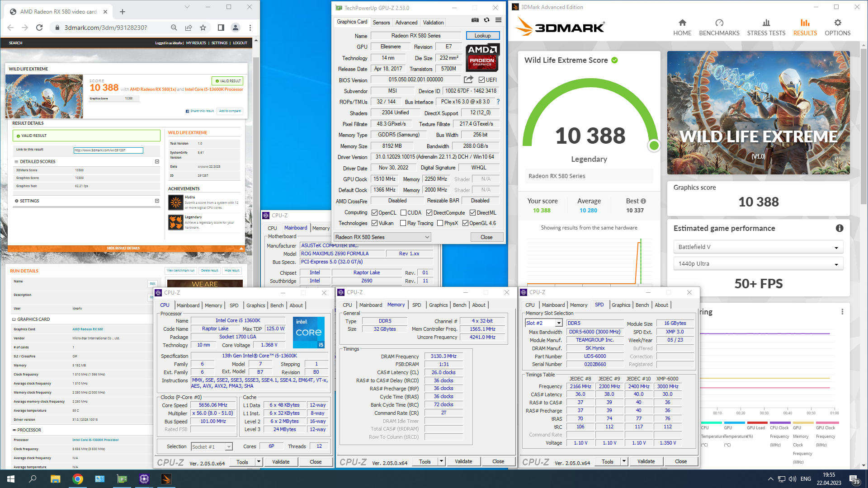Viewport: 868px width, 488px height.
Task: Open 3DMark BENCHMARKS section
Action: pos(719,28)
